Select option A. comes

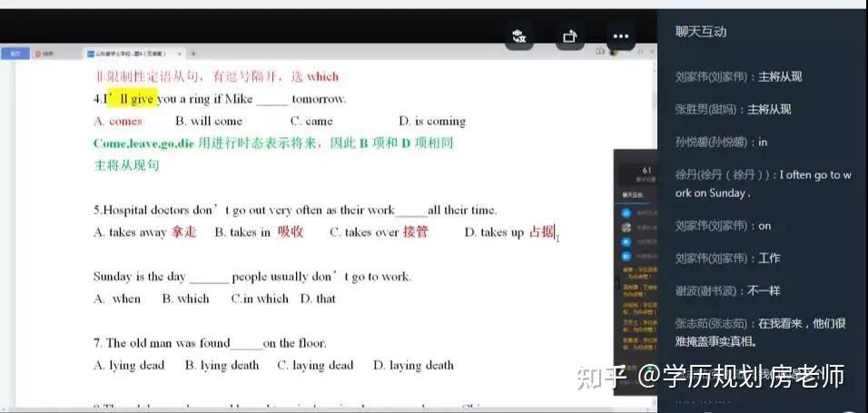point(118,122)
